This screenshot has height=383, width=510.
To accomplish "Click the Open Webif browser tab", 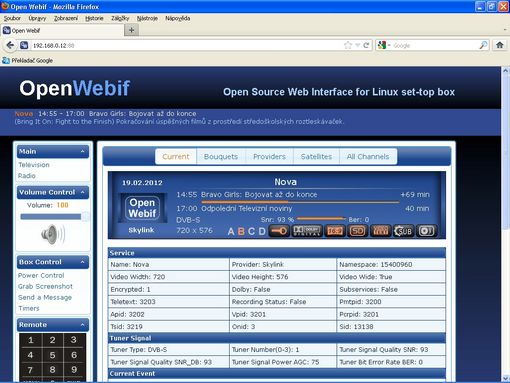I will coord(62,30).
